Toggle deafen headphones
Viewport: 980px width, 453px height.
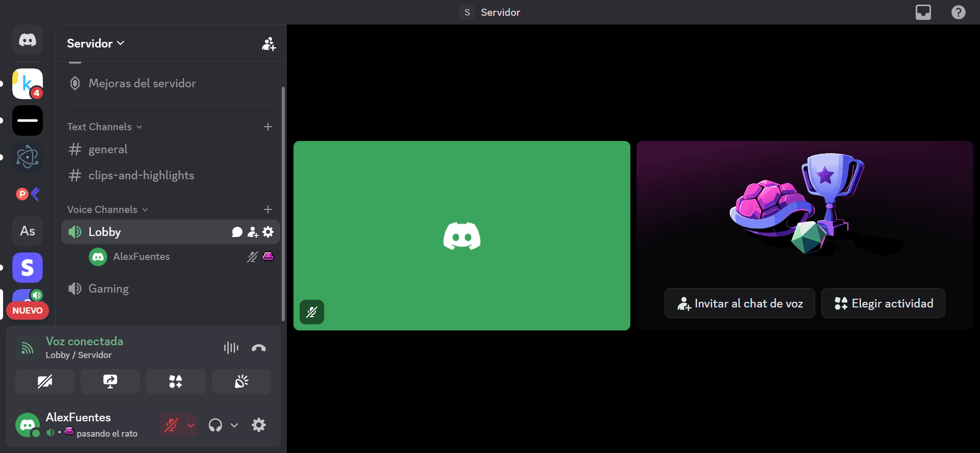pyautogui.click(x=215, y=425)
